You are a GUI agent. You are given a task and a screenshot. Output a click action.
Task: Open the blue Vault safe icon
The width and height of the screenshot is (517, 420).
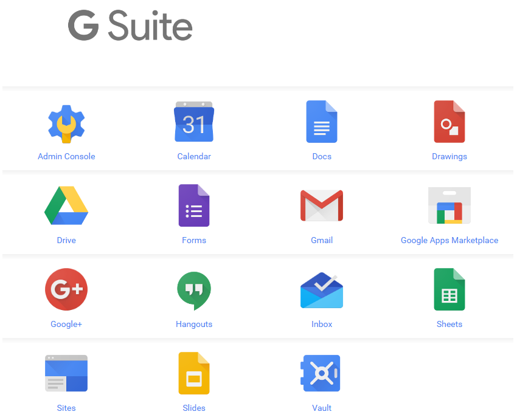tap(320, 373)
